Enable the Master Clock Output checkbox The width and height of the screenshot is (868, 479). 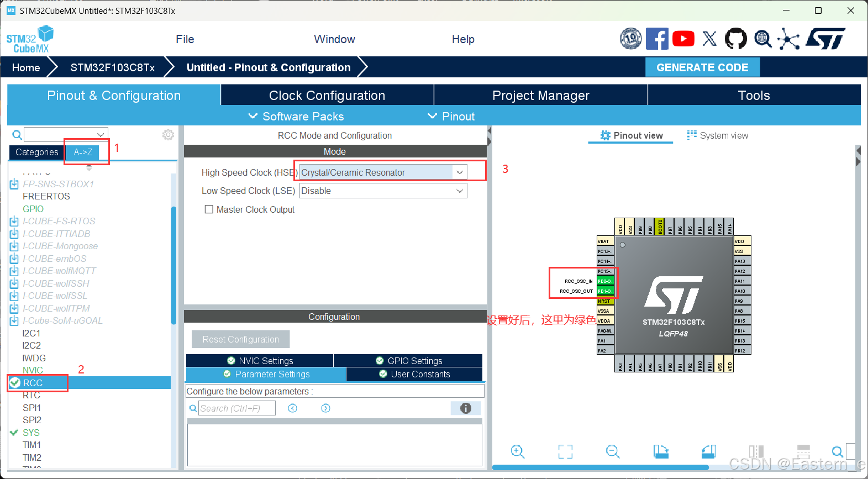coord(209,209)
